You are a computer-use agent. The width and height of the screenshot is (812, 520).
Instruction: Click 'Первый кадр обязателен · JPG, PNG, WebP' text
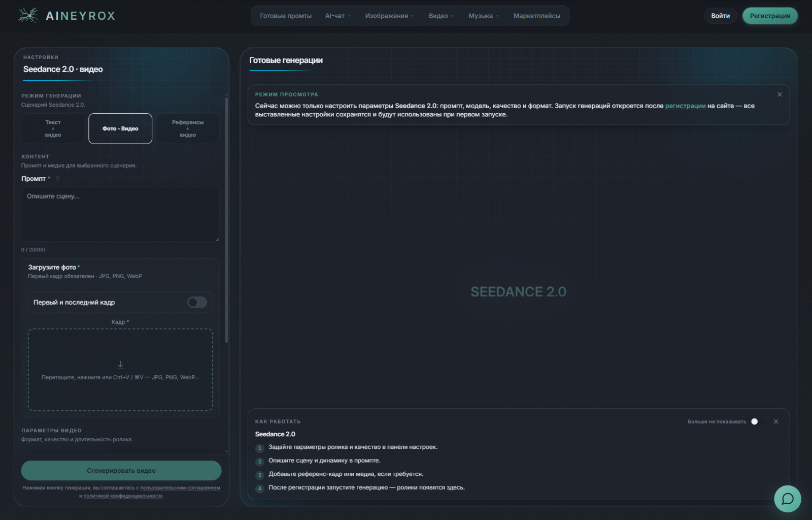pyautogui.click(x=85, y=276)
